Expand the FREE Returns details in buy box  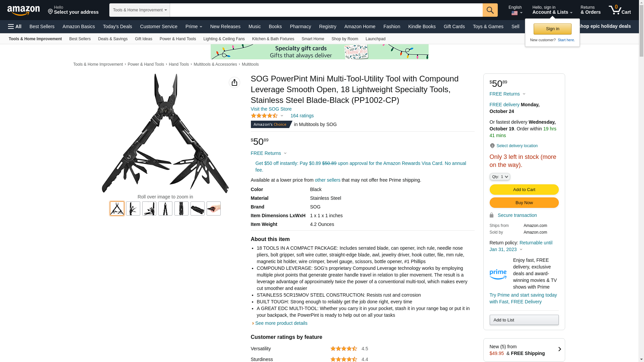[507, 94]
